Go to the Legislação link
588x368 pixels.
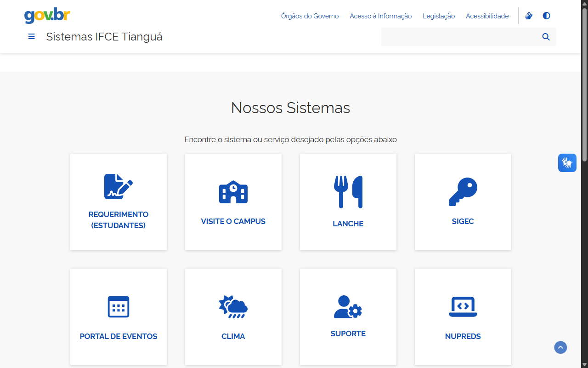tap(439, 16)
